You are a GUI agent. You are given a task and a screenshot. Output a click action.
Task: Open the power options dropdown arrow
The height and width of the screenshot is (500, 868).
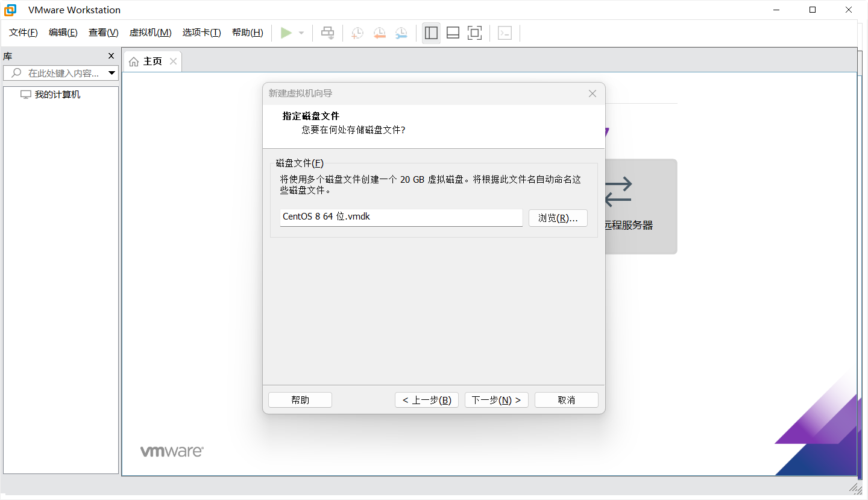coord(301,33)
